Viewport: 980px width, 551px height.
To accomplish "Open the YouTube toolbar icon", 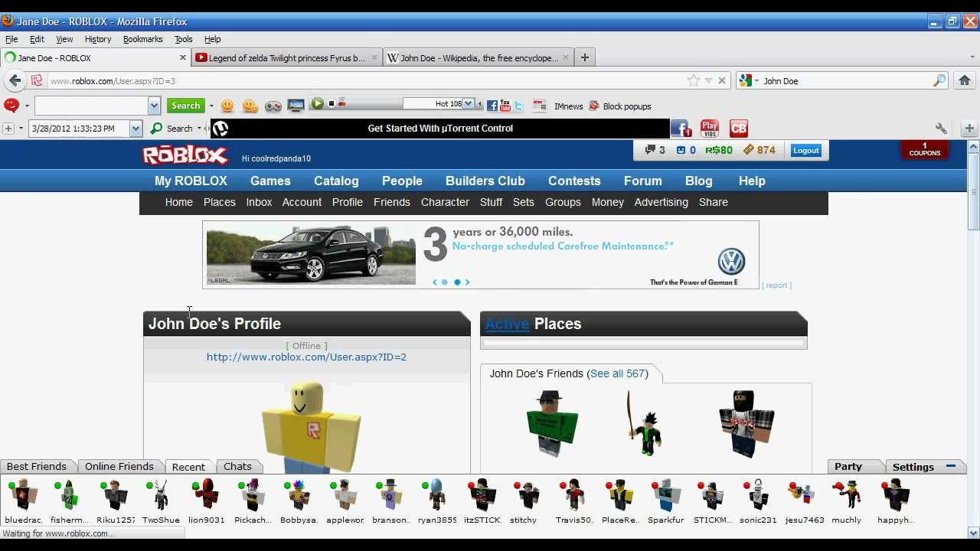I will (505, 106).
